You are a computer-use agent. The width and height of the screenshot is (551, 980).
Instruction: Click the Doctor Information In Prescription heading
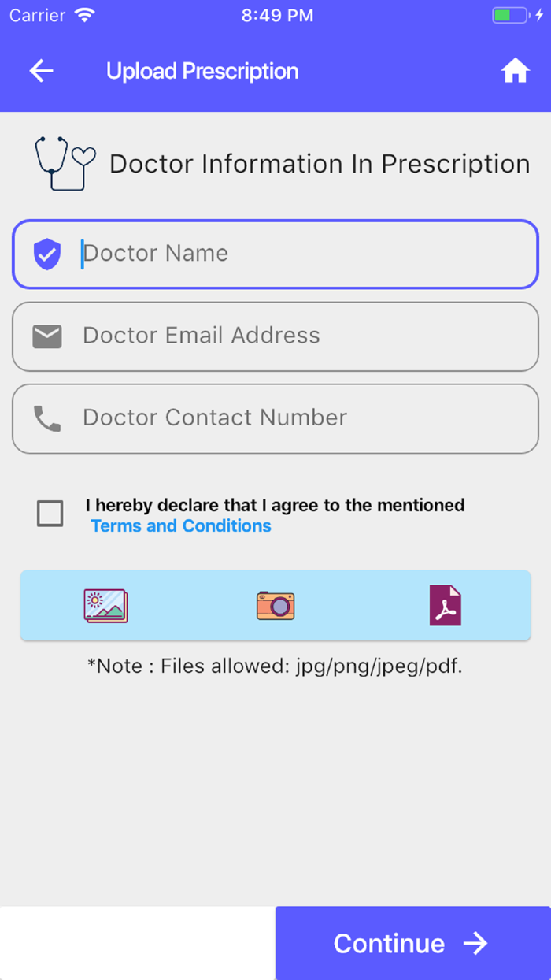(320, 164)
